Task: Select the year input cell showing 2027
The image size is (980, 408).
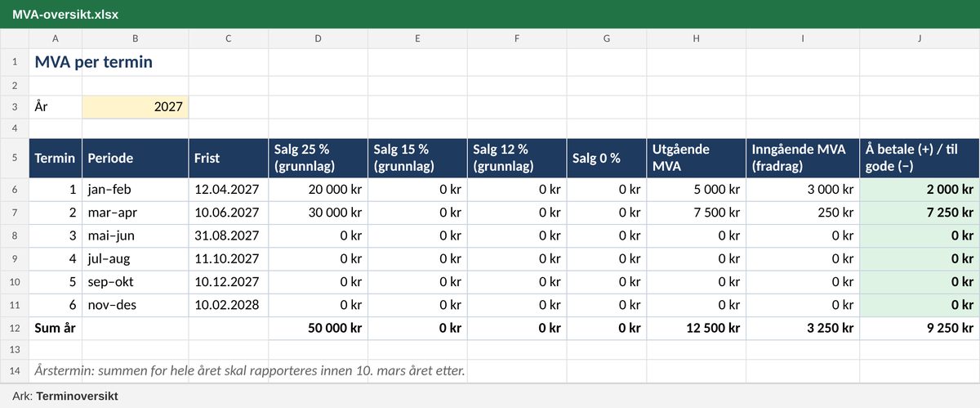Action: 136,106
